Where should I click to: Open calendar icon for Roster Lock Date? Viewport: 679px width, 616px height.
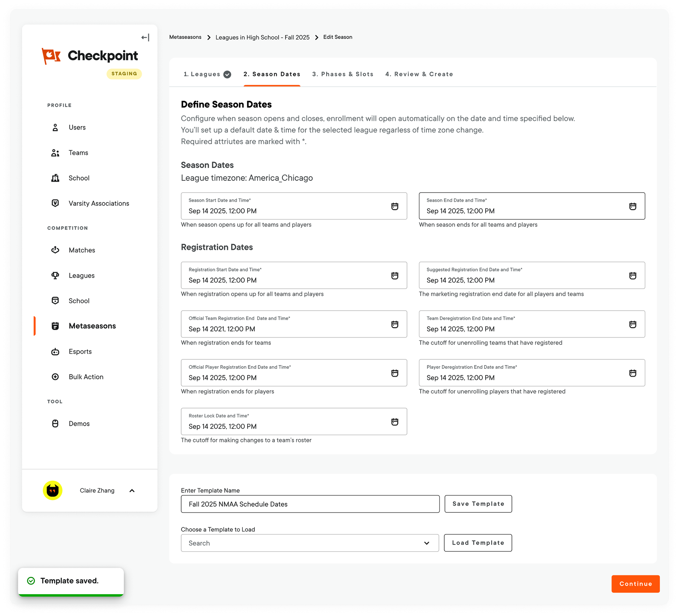pyautogui.click(x=395, y=422)
